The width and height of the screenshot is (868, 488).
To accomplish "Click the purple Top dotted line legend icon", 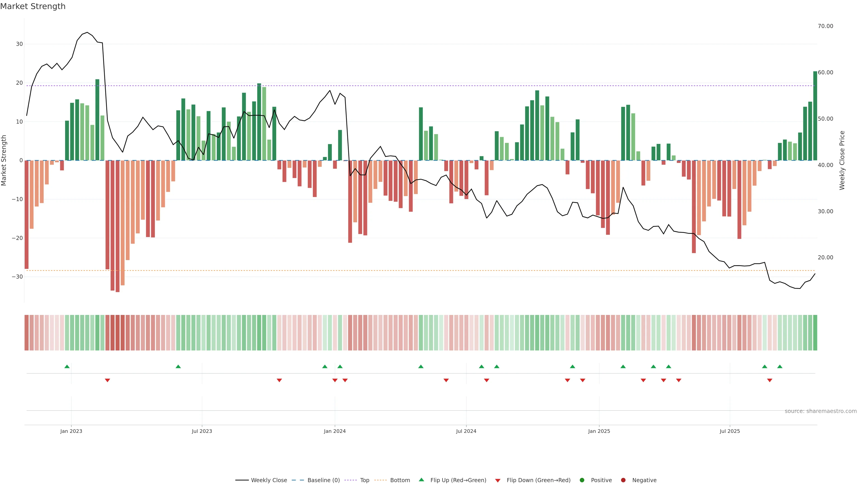I will [350, 480].
